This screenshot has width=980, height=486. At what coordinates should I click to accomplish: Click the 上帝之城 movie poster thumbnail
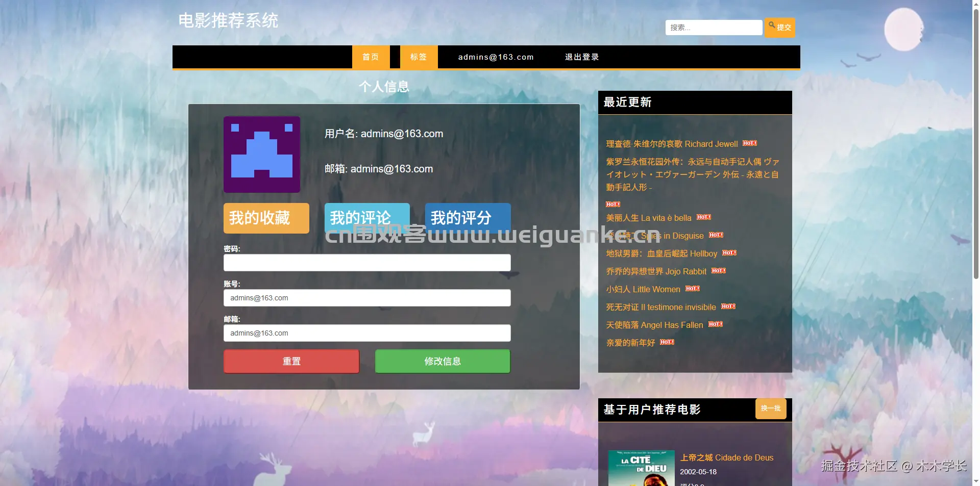click(641, 467)
